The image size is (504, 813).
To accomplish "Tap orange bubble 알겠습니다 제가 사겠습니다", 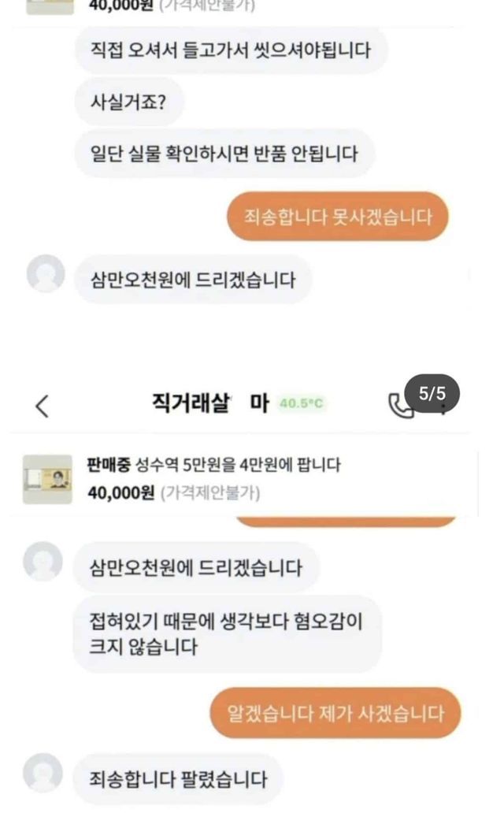I will (x=335, y=713).
